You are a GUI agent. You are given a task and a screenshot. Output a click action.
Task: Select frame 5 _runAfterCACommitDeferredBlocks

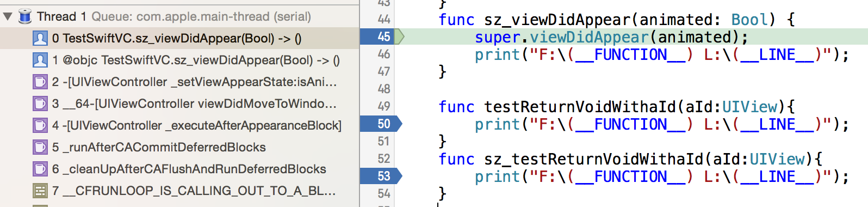pos(179,147)
